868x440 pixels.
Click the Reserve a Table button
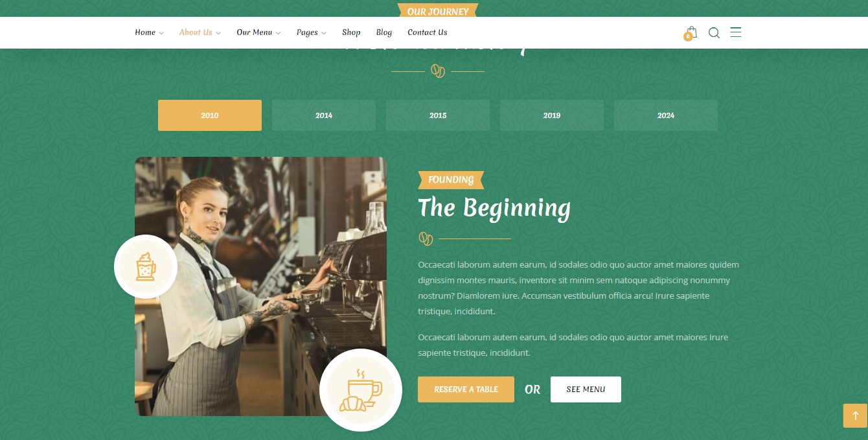pyautogui.click(x=466, y=389)
